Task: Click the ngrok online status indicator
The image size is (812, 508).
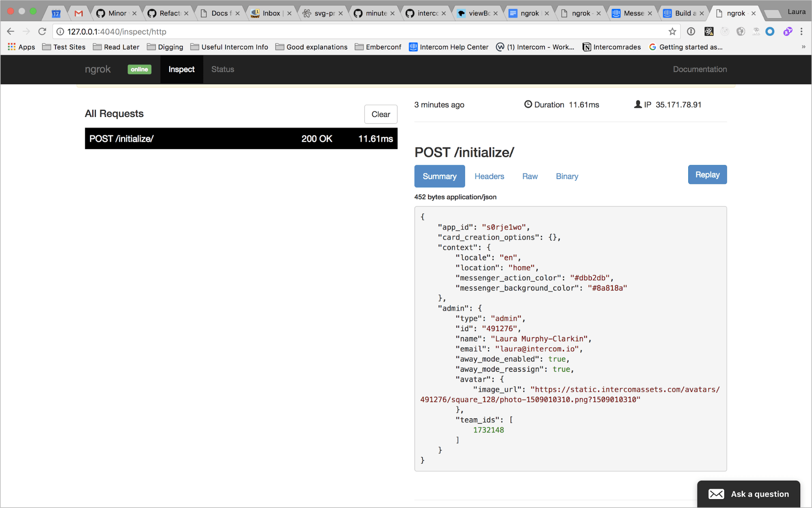Action: coord(139,69)
